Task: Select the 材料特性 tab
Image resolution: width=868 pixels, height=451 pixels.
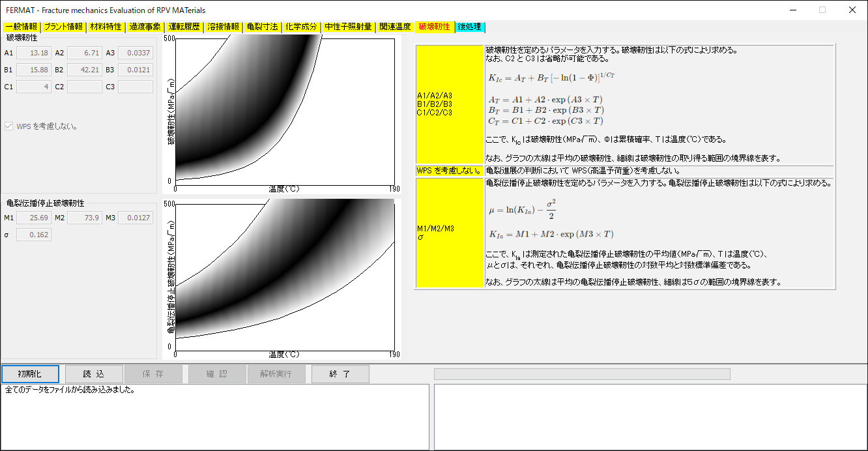Action: click(106, 27)
